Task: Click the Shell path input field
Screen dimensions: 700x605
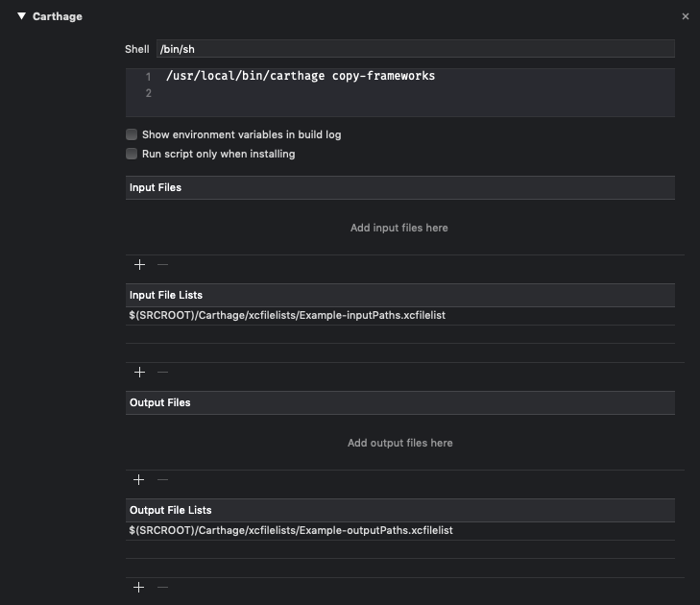Action: tap(415, 48)
